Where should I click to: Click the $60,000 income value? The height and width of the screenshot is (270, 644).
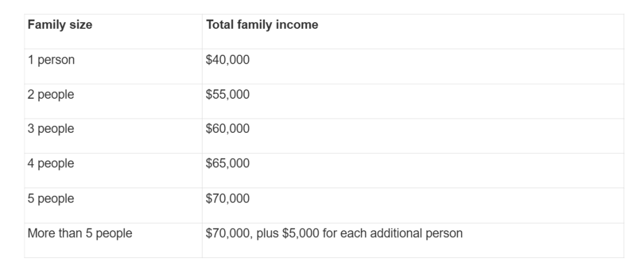click(x=228, y=129)
